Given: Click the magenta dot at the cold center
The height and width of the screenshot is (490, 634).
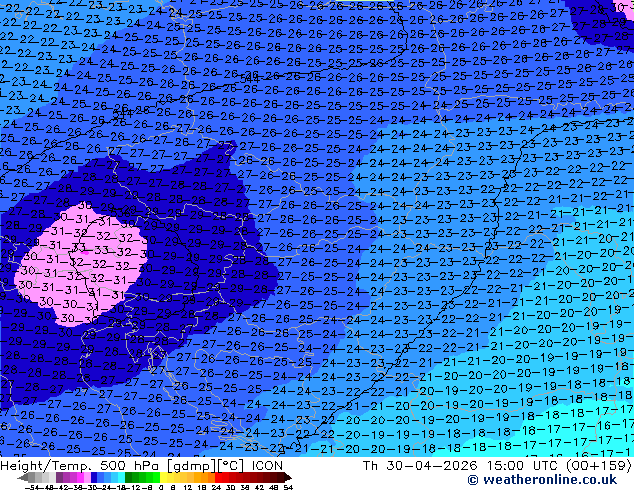Looking at the screenshot, I should [x=85, y=252].
